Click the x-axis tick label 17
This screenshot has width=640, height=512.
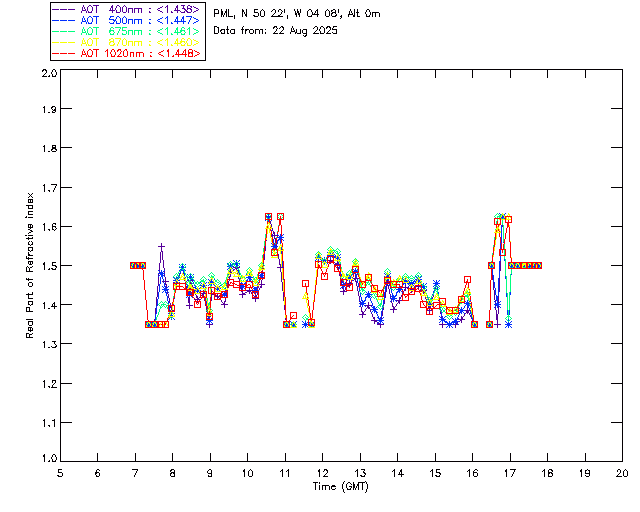pos(510,473)
